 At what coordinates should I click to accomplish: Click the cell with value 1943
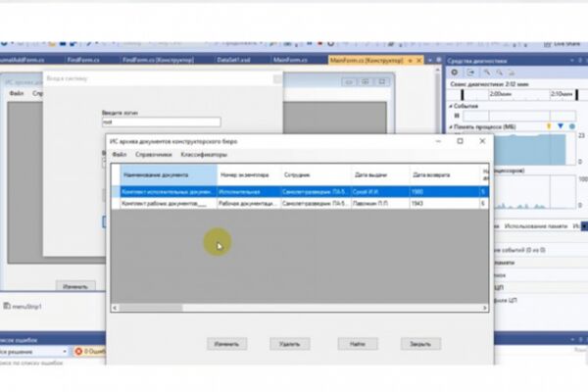click(x=445, y=203)
